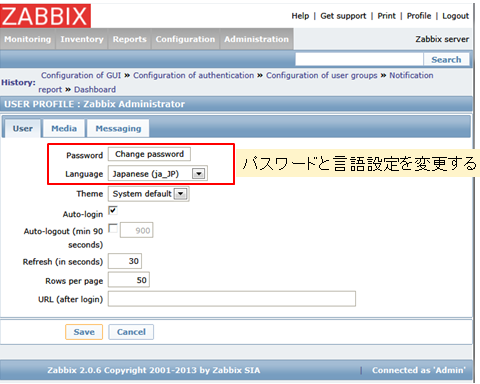Screen dimensions: 480x384
Task: Open the Profile link
Action: click(419, 16)
